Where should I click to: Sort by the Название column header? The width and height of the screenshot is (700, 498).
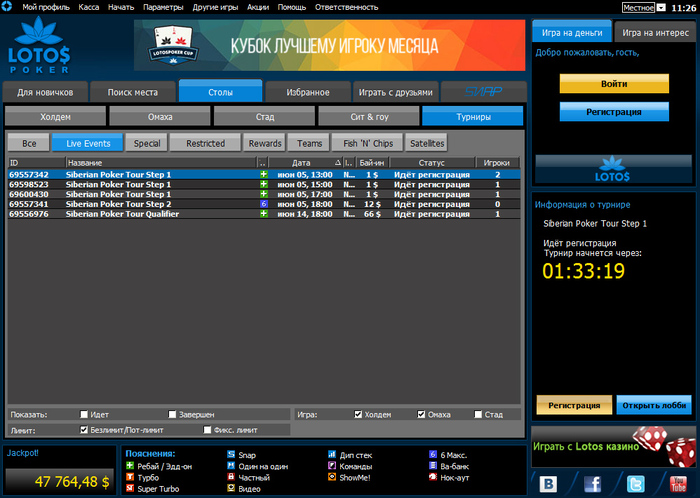tap(161, 163)
